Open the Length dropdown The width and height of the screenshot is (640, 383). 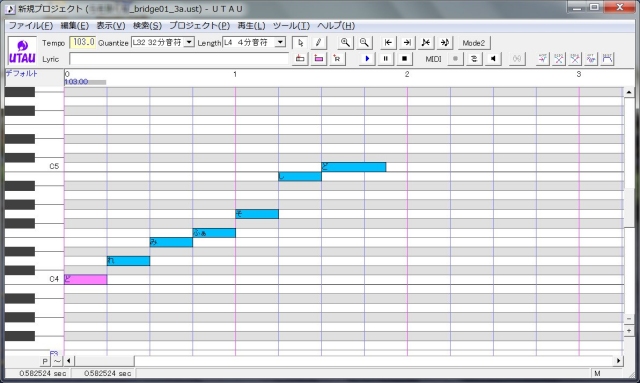coord(280,42)
